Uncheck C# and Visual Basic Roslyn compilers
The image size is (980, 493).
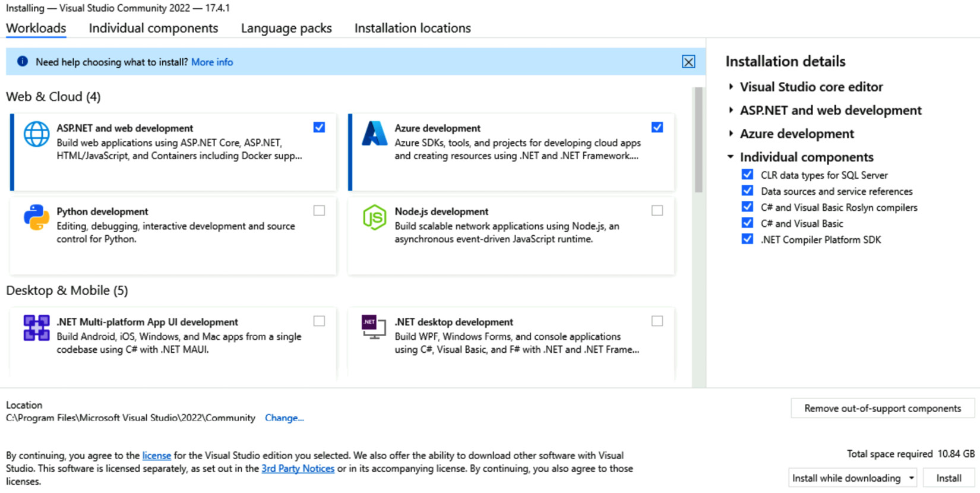coord(747,206)
